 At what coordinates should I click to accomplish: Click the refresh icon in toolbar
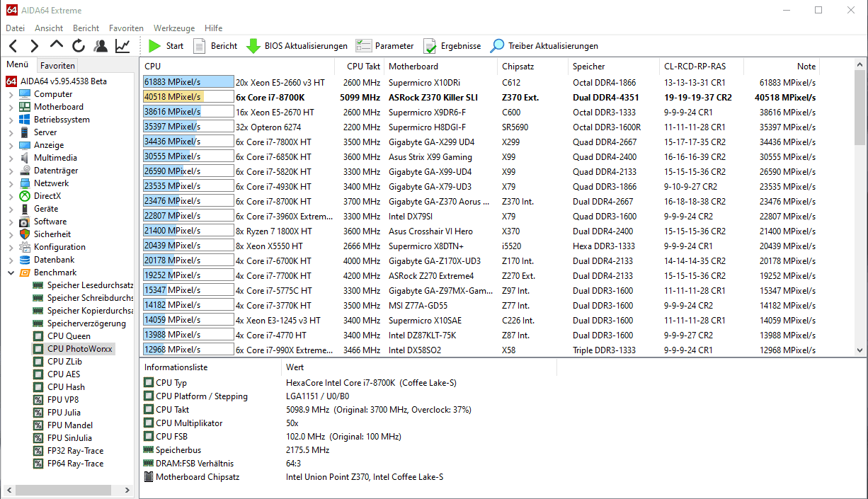(79, 46)
